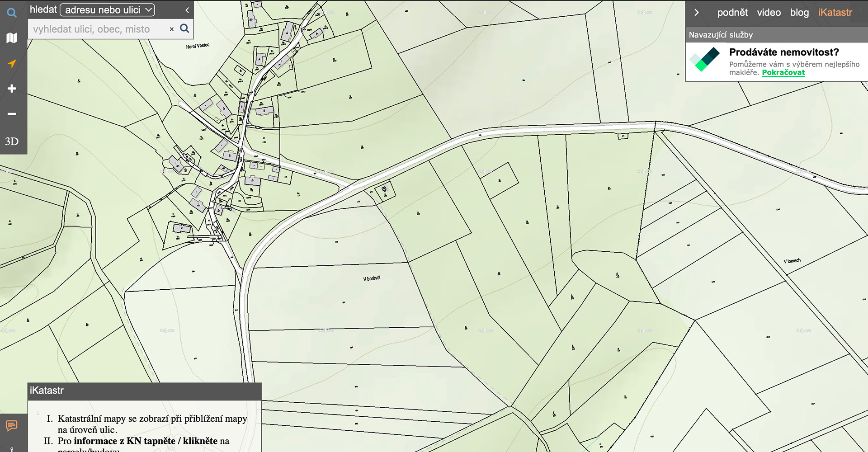868x452 pixels.
Task: Open the 'blog' menu item
Action: pos(799,13)
